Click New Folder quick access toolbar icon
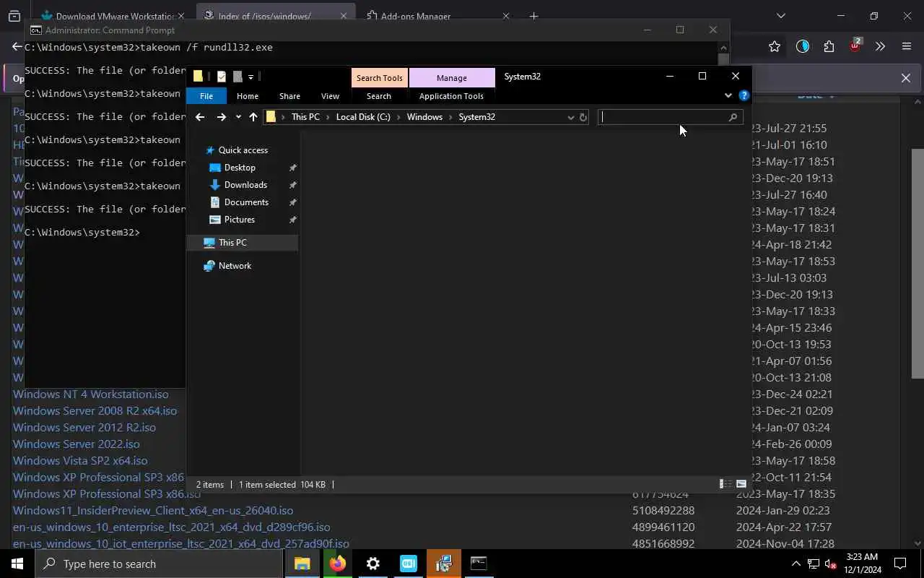The width and height of the screenshot is (924, 578). pyautogui.click(x=237, y=77)
